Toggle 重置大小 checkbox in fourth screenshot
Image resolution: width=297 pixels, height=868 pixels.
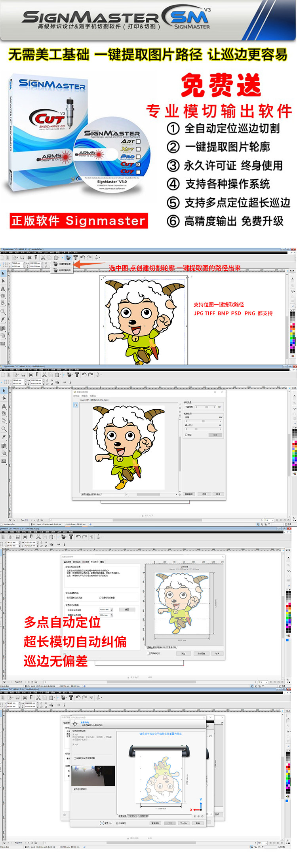[x=106, y=823]
